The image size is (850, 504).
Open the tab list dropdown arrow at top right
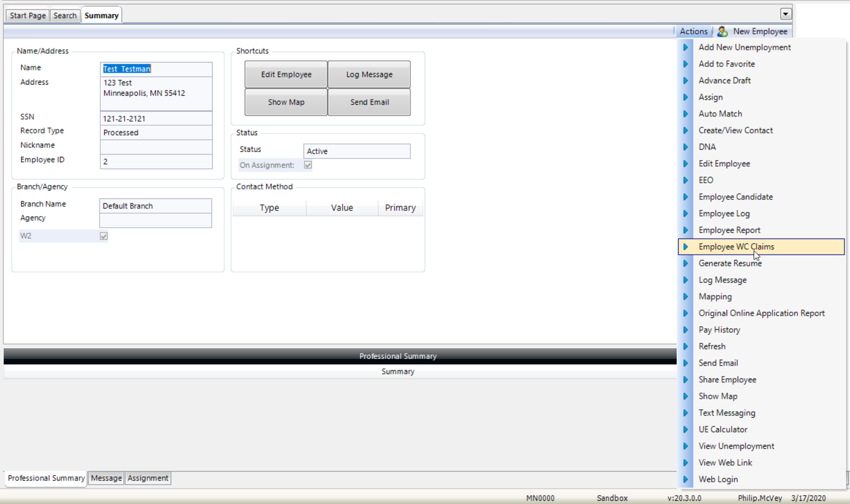pos(786,14)
